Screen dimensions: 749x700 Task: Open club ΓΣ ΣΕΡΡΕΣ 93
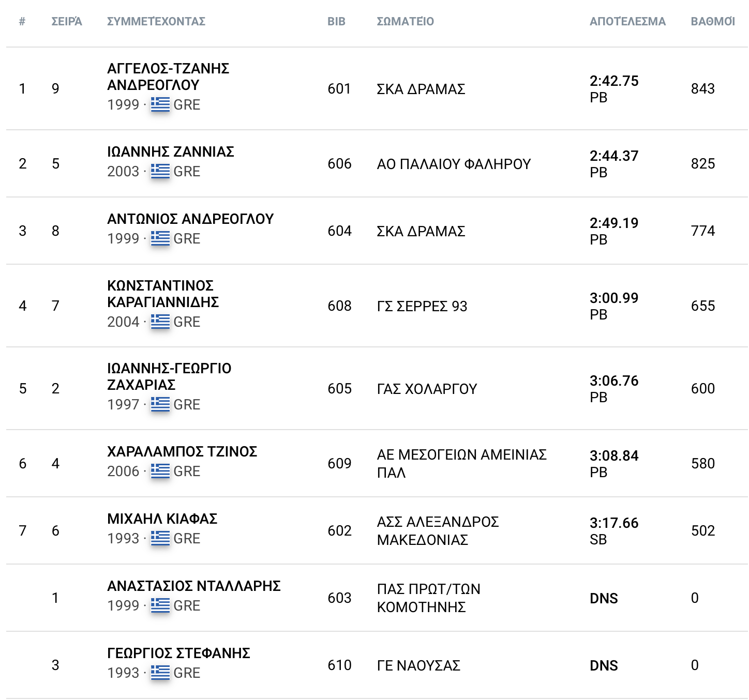[x=422, y=306]
